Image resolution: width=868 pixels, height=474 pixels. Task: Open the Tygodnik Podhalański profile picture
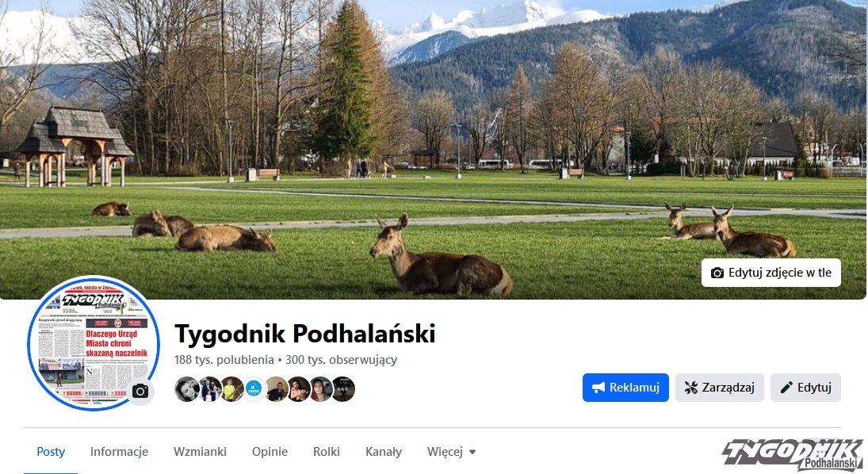pos(93,343)
